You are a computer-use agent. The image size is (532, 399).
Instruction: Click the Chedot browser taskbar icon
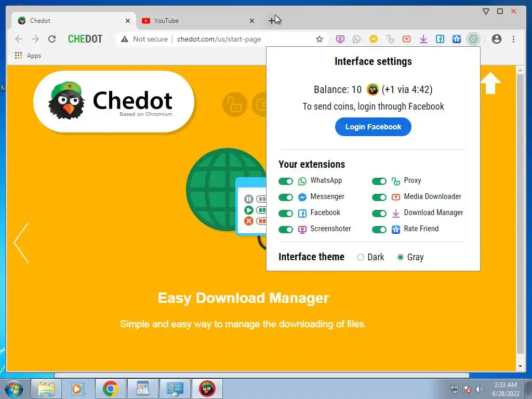point(207,389)
